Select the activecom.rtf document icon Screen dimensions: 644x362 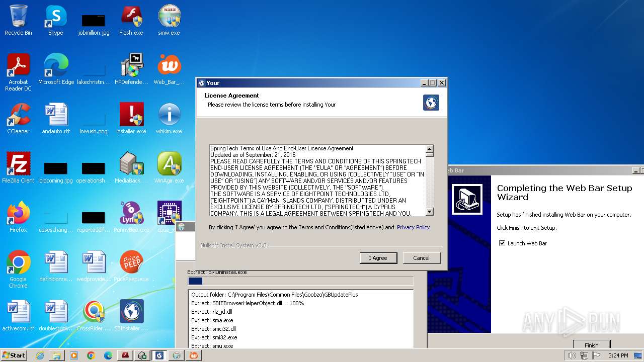point(18,316)
